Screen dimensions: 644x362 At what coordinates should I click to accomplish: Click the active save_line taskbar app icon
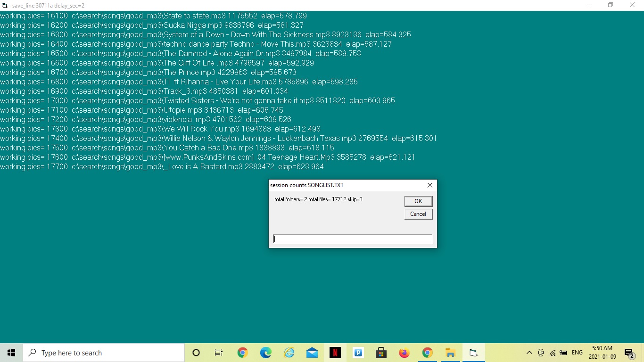(x=473, y=353)
